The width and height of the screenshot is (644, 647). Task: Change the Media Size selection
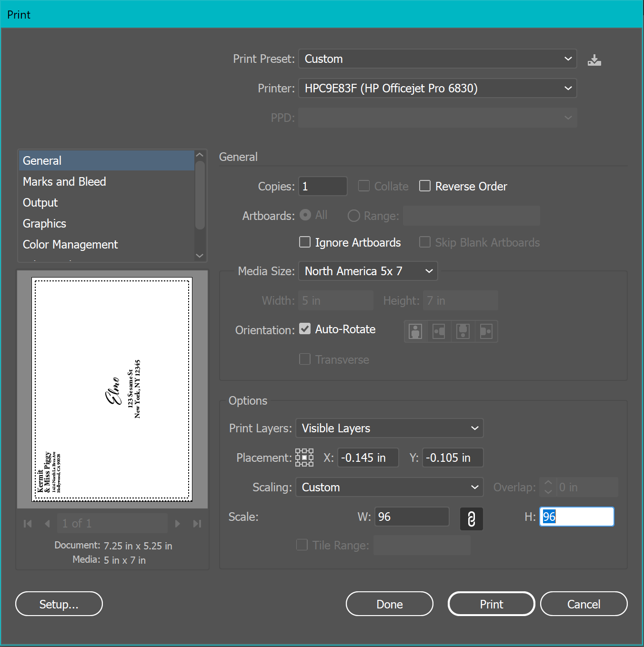click(367, 271)
